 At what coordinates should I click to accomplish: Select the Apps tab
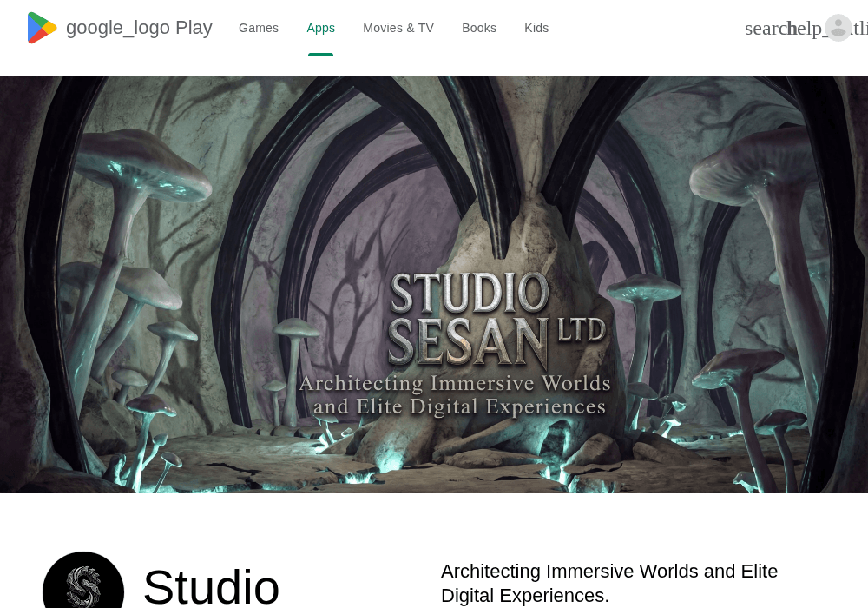coord(320,28)
